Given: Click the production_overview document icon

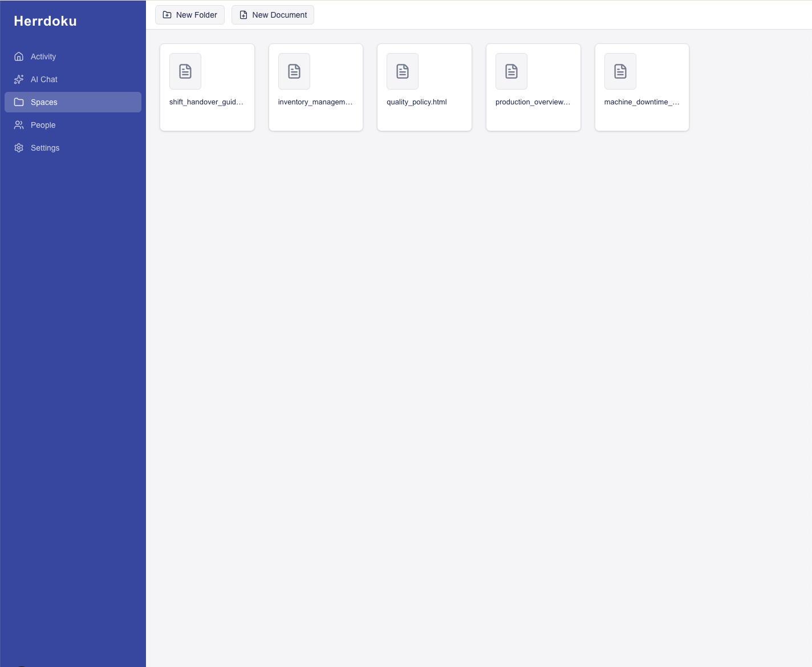Looking at the screenshot, I should point(511,71).
